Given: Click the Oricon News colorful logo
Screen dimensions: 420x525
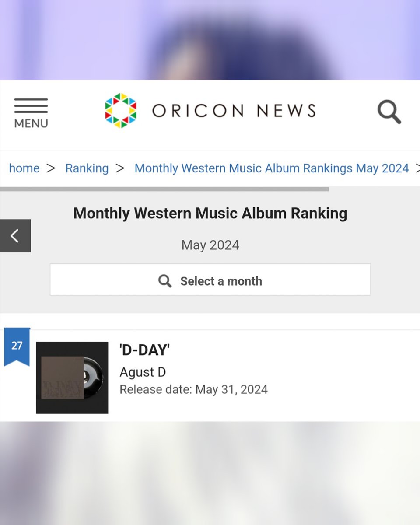Looking at the screenshot, I should (x=121, y=110).
